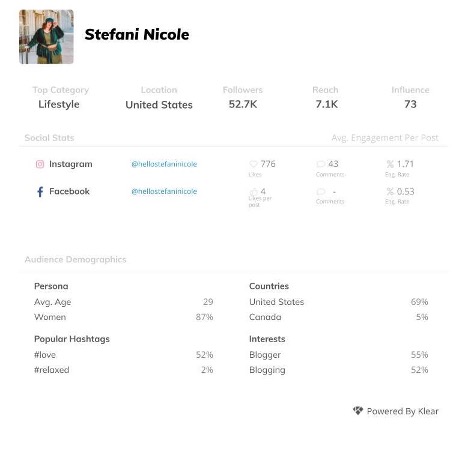
Task: Click the Instagram likes heart icon
Action: click(253, 164)
